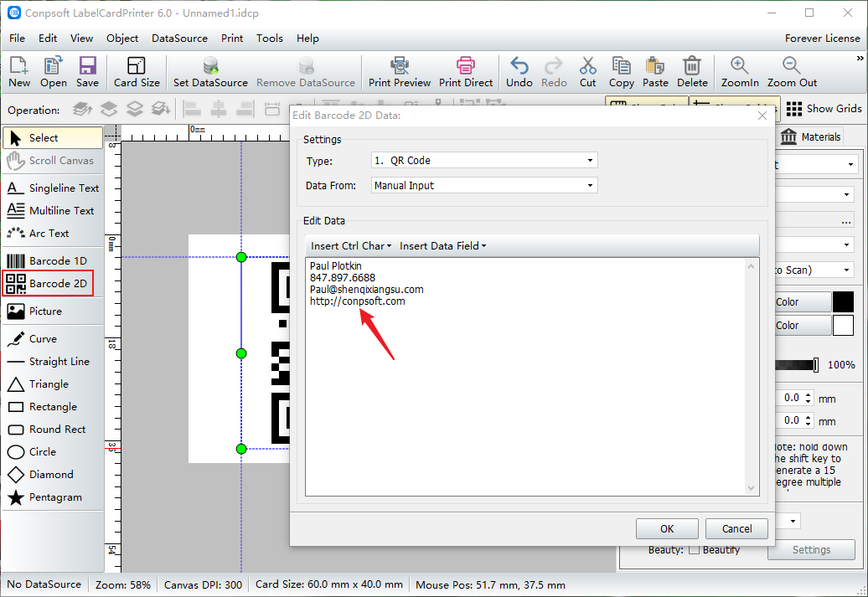This screenshot has height=597, width=868.
Task: Click the Save toolbar icon
Action: (x=87, y=72)
